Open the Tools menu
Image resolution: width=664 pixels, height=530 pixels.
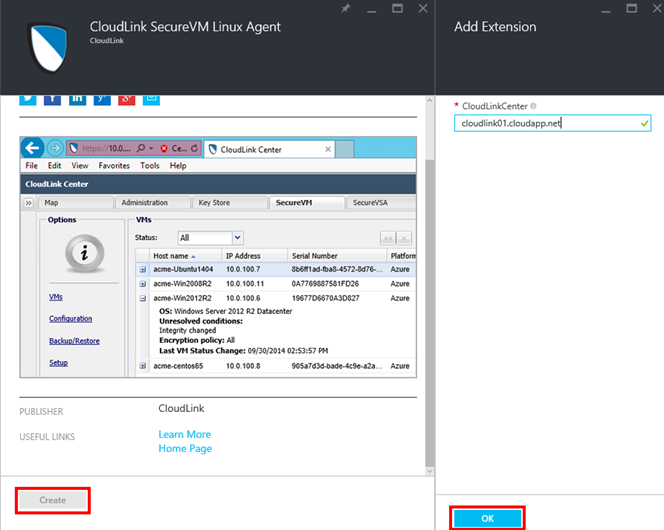point(150,165)
